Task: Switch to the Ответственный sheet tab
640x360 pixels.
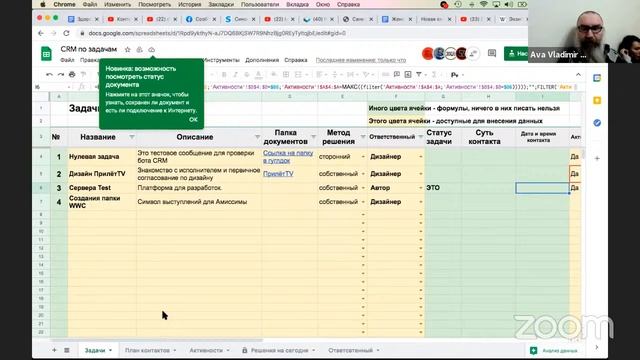Action: coord(351,350)
